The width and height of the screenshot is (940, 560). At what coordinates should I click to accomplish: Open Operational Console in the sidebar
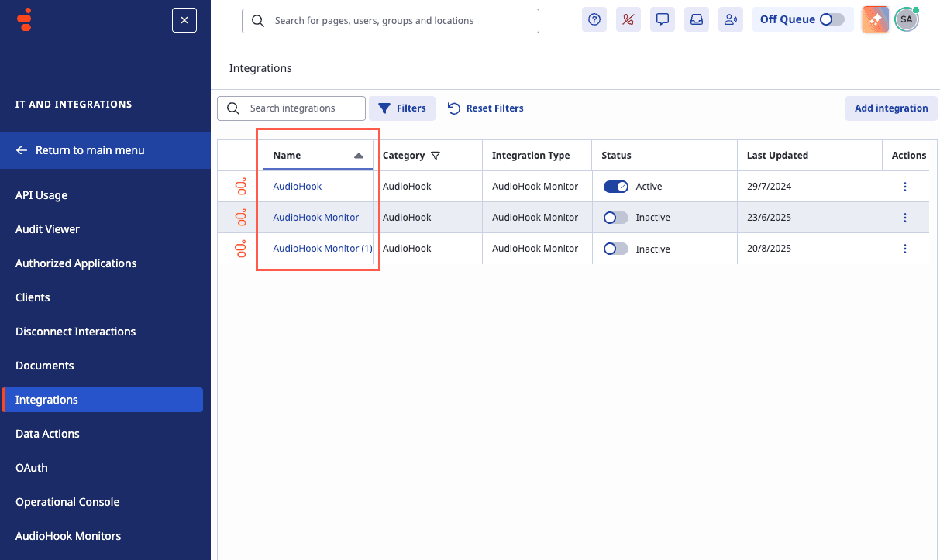pos(67,502)
